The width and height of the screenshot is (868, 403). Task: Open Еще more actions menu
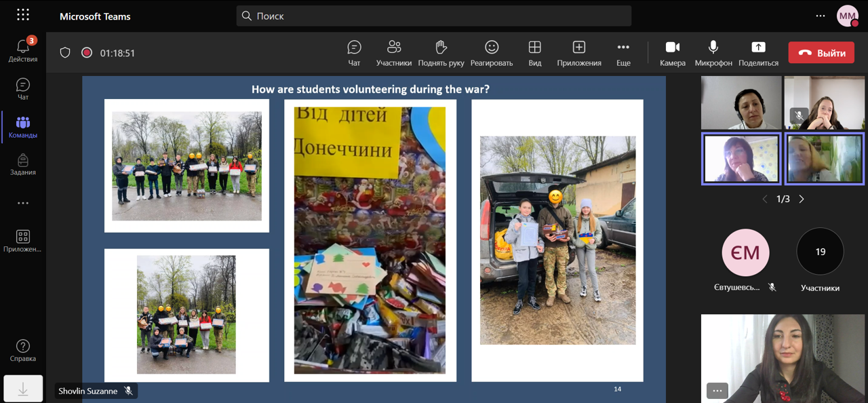point(623,53)
